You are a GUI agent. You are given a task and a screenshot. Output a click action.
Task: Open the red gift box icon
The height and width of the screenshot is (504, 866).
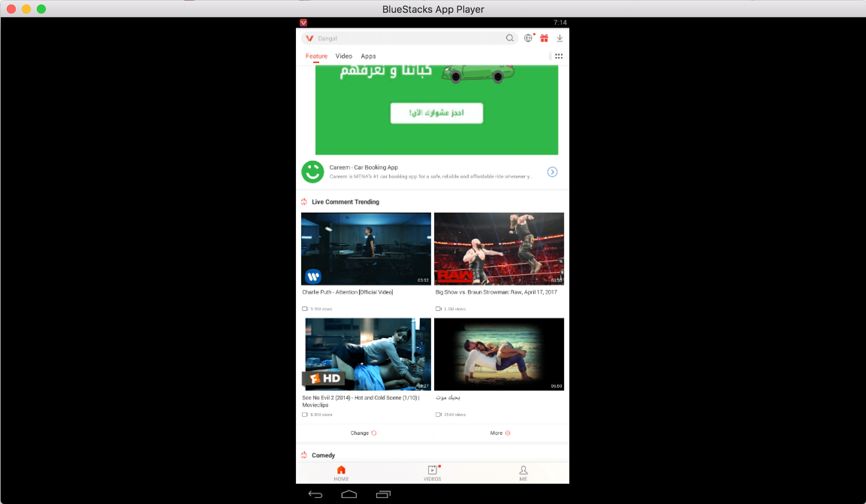click(x=544, y=38)
